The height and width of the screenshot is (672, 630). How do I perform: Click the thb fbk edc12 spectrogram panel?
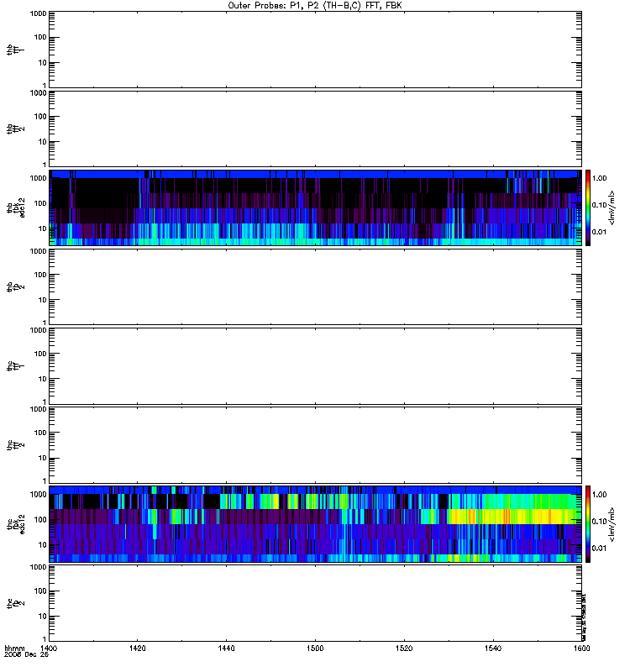315,207
